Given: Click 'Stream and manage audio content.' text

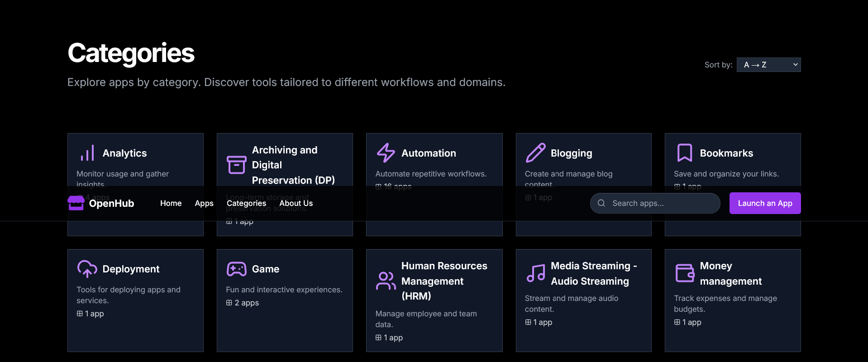Looking at the screenshot, I should [571, 304].
